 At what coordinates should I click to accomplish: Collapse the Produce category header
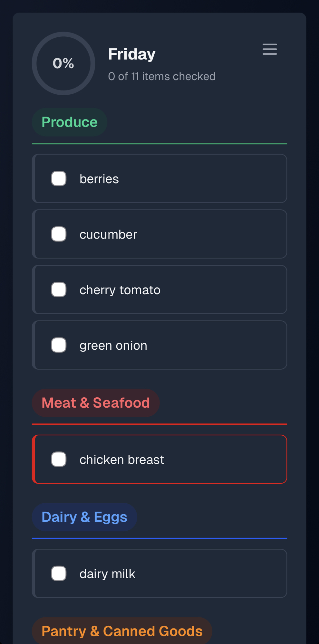(69, 122)
